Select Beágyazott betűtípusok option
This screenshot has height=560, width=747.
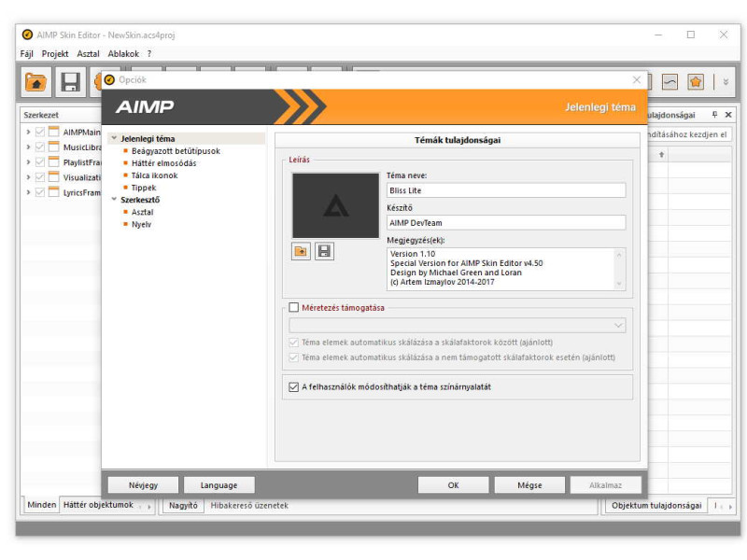(x=176, y=151)
